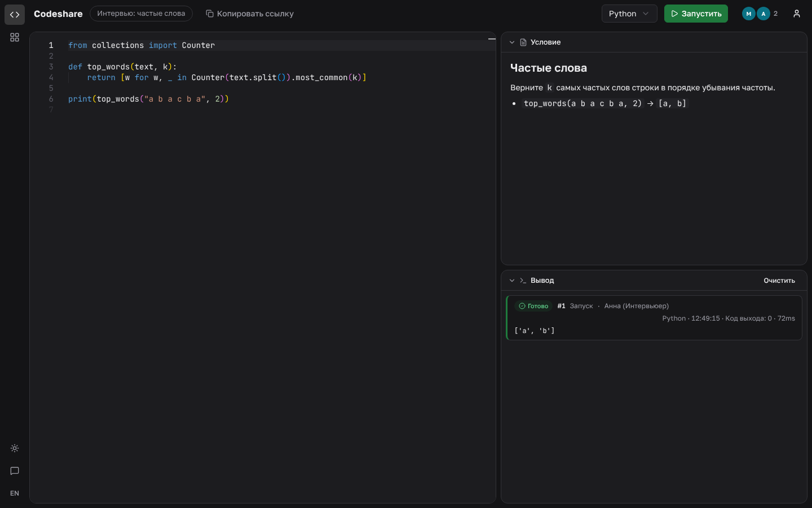
Task: Click participant avatar A
Action: point(764,14)
